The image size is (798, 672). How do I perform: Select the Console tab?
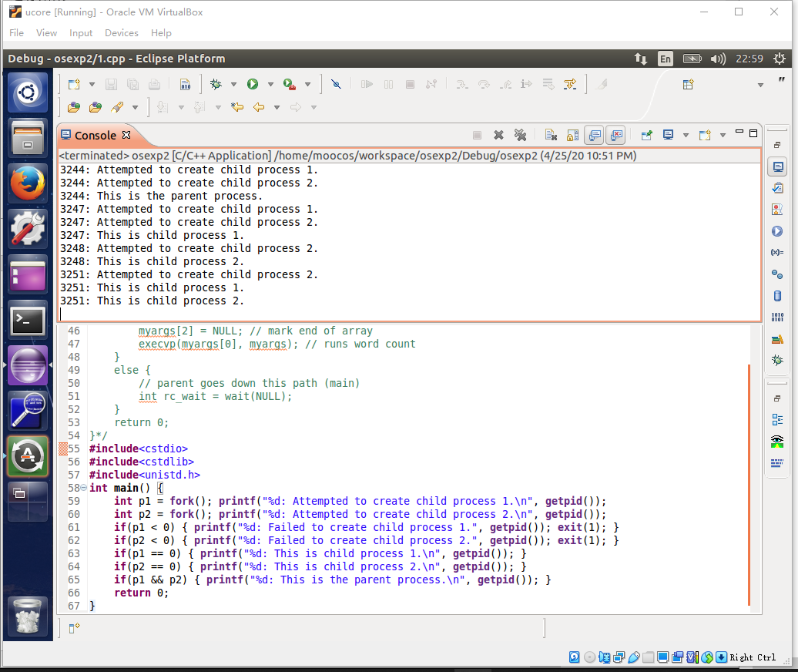click(96, 136)
